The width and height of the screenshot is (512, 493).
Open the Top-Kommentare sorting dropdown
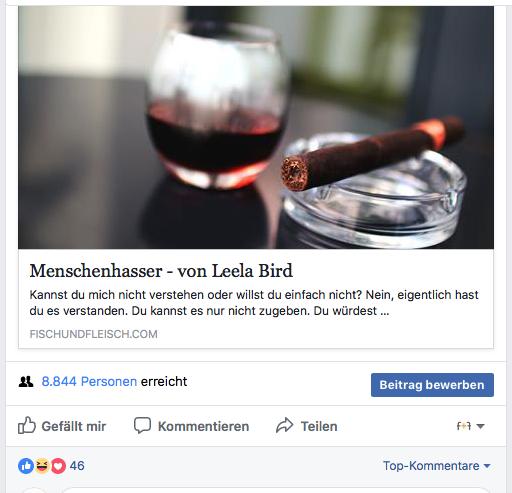[437, 466]
